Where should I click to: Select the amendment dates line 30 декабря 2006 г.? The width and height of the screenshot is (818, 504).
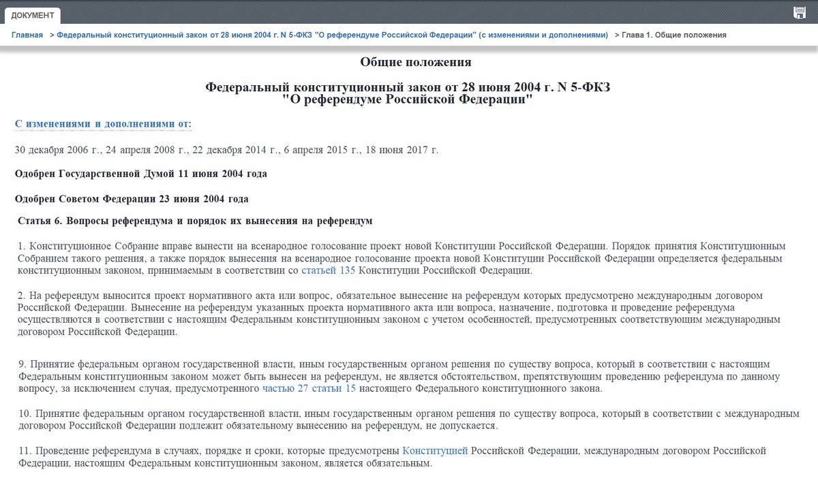[227, 150]
